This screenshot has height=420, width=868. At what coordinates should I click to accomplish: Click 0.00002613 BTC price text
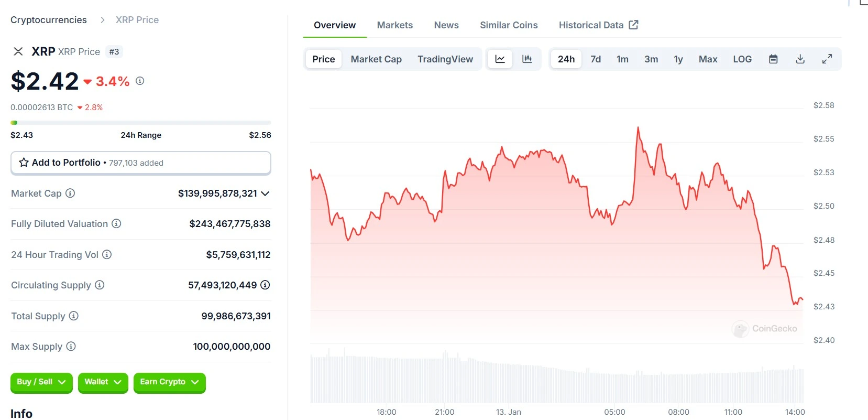click(x=42, y=107)
